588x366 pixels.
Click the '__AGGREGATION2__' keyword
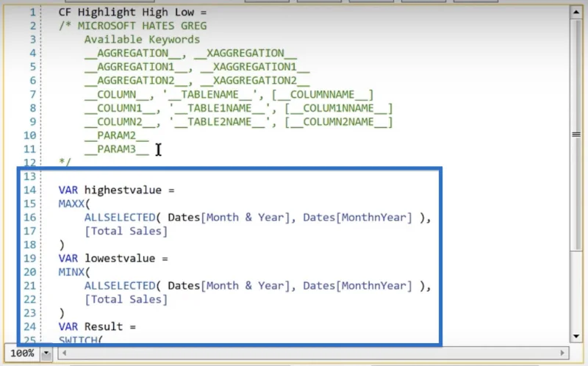pos(136,81)
